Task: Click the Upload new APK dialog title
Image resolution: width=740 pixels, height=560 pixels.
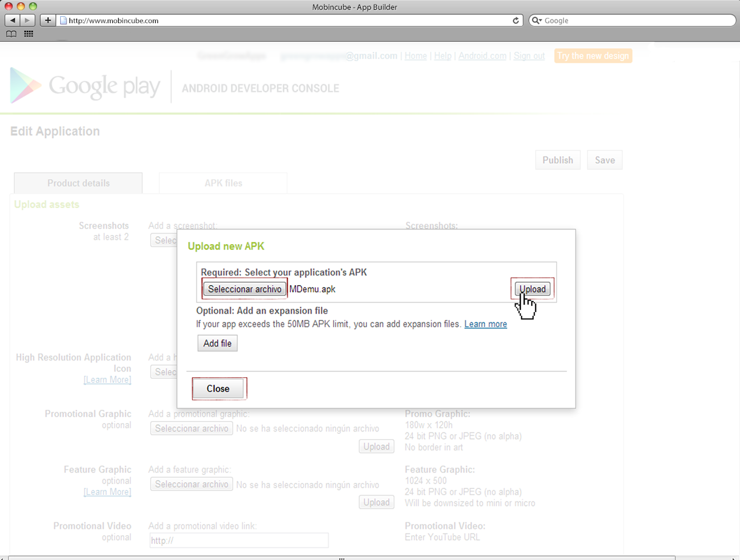Action: coord(226,246)
